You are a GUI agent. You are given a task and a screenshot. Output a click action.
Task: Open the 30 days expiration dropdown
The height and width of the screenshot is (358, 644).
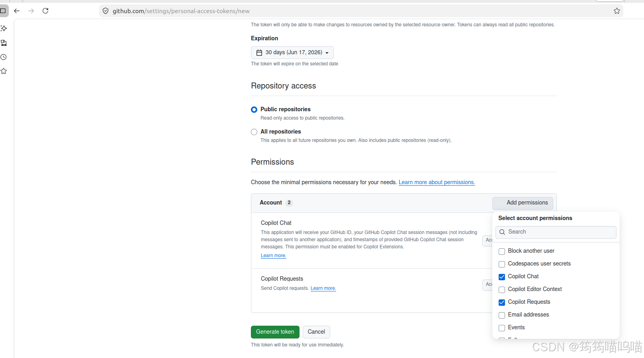292,53
